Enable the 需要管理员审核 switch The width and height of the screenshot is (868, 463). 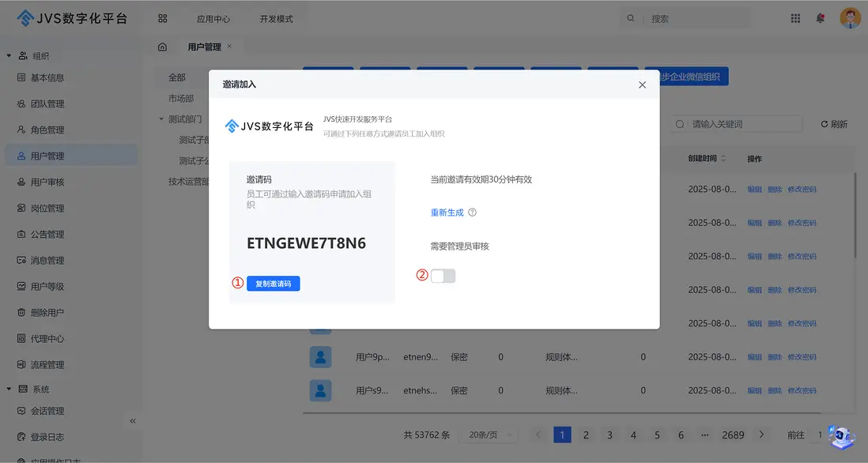pos(443,275)
